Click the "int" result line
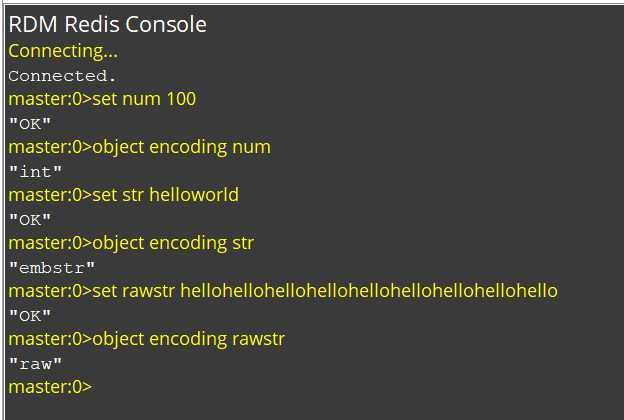Viewport: 624px width, 420px height. click(x=35, y=172)
